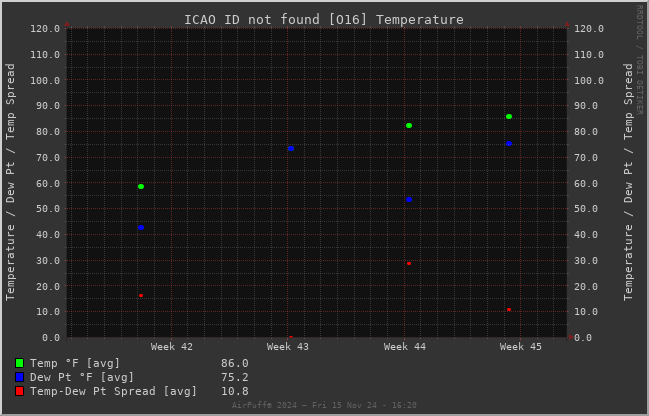Click the blue Dew Pt °F legend swatch

tap(19, 378)
